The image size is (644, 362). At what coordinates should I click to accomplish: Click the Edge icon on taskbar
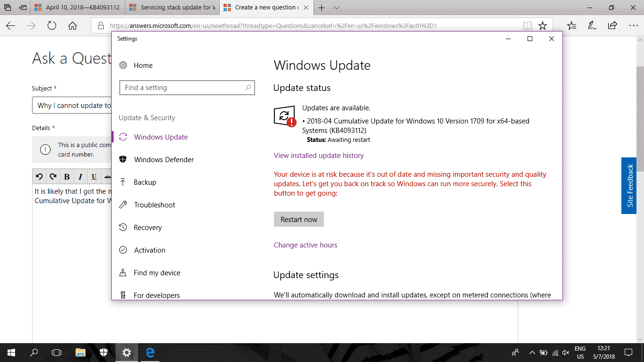(150, 353)
